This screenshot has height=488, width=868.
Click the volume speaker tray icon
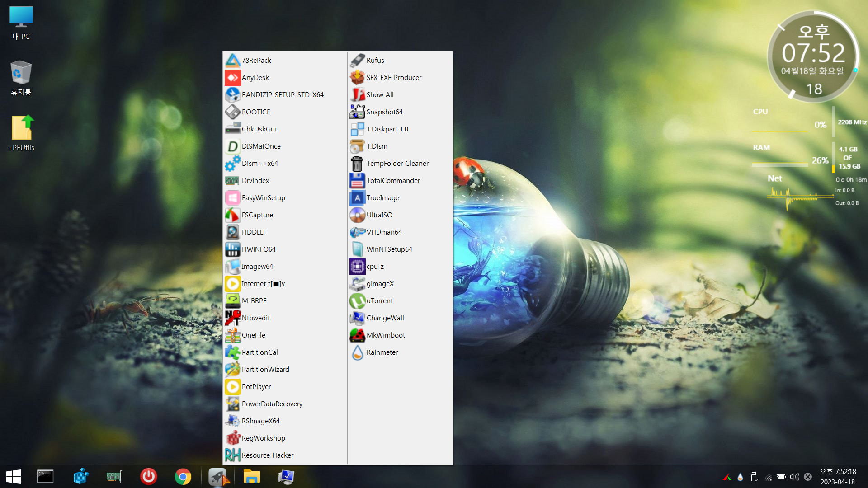(794, 477)
